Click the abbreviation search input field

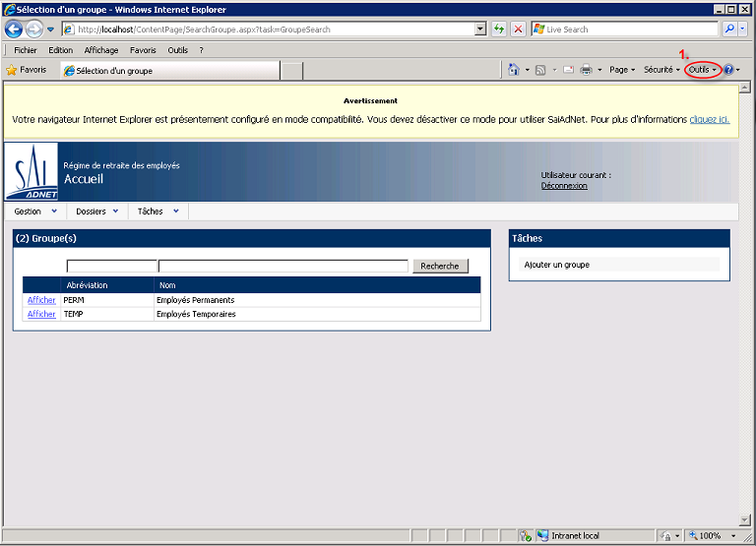(x=111, y=266)
